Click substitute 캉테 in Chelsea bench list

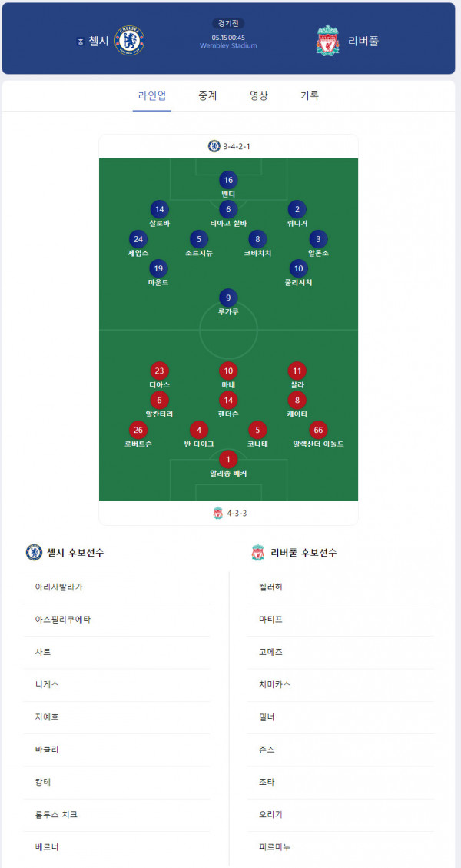tap(117, 782)
